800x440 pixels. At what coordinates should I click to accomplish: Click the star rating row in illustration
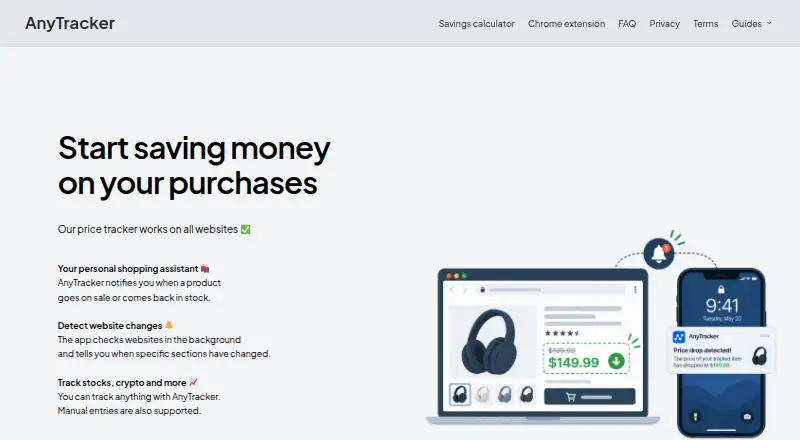(x=562, y=333)
